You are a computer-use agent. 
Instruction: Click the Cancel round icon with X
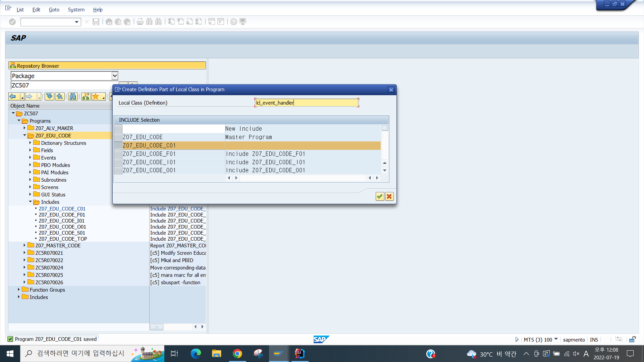pyautogui.click(x=127, y=22)
